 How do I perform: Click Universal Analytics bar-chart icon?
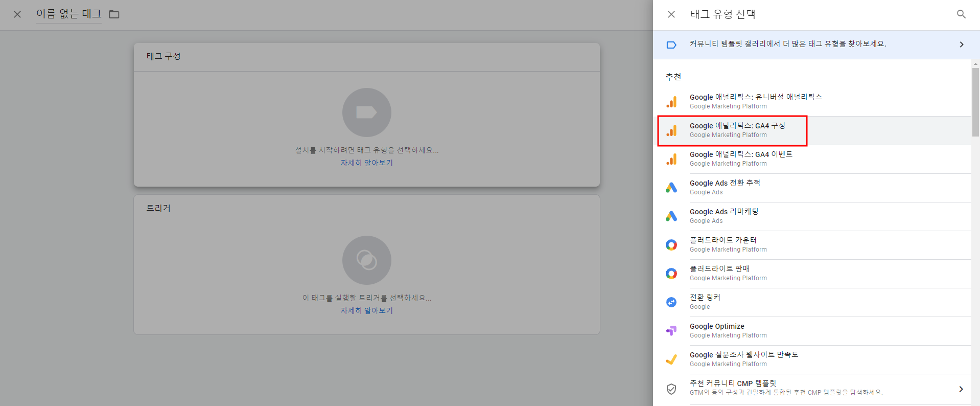[x=671, y=102]
